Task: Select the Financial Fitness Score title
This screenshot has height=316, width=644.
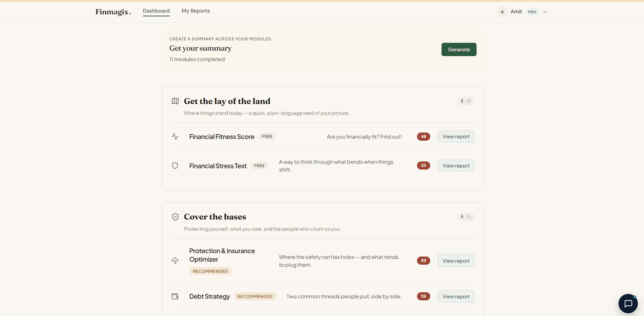Action: pos(222,137)
